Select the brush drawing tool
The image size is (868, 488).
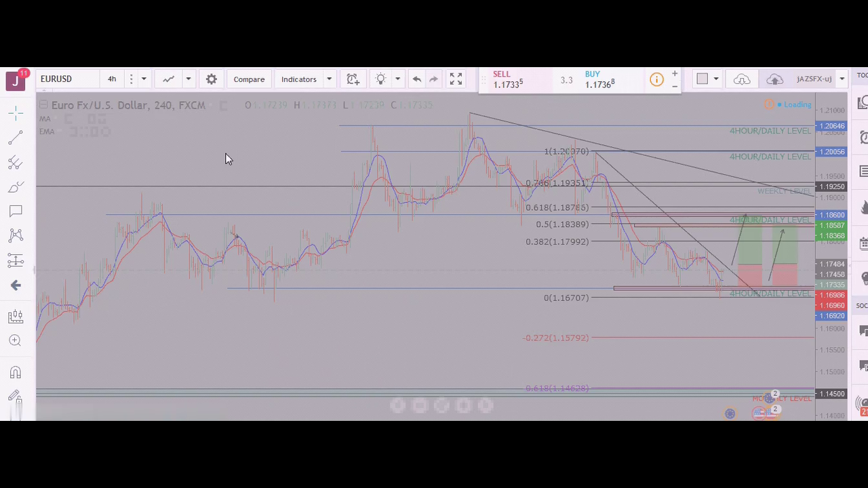click(x=16, y=187)
